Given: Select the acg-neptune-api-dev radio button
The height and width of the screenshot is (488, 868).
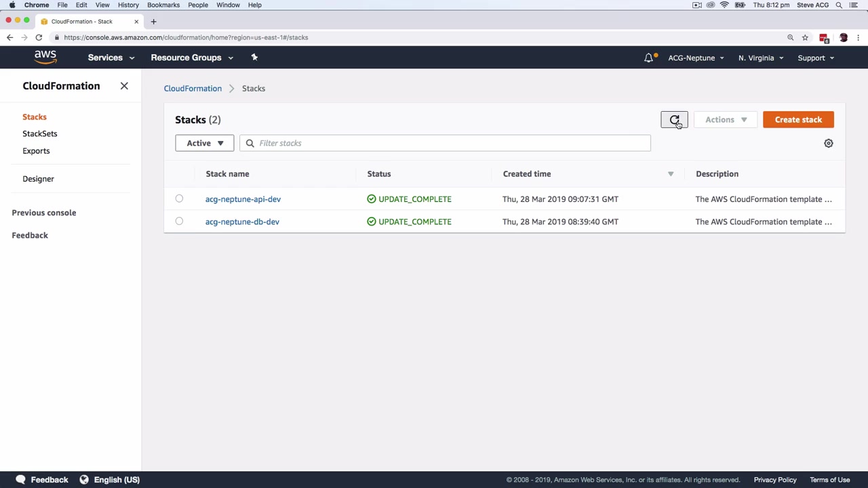Looking at the screenshot, I should point(179,199).
